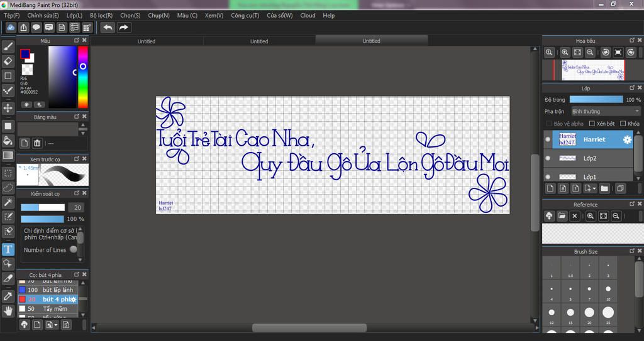Select the Eraser tool
Screen dimensions: 644x341
[x=8, y=61]
